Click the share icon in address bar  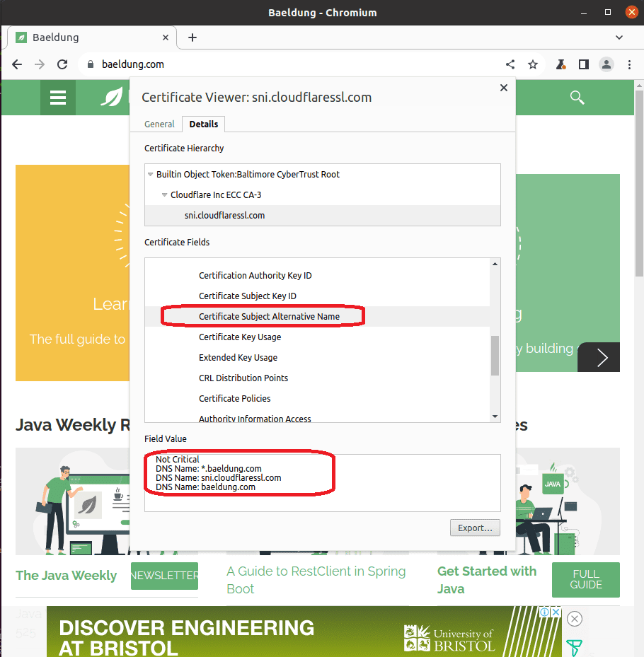[510, 64]
